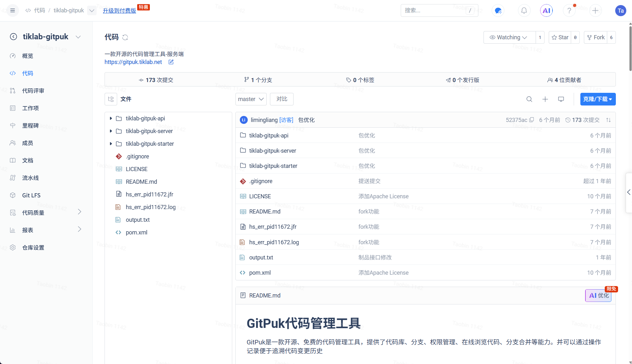Image resolution: width=632 pixels, height=364 pixels.
Task: Open the external-link icon next to the repo URL
Action: coord(171,62)
